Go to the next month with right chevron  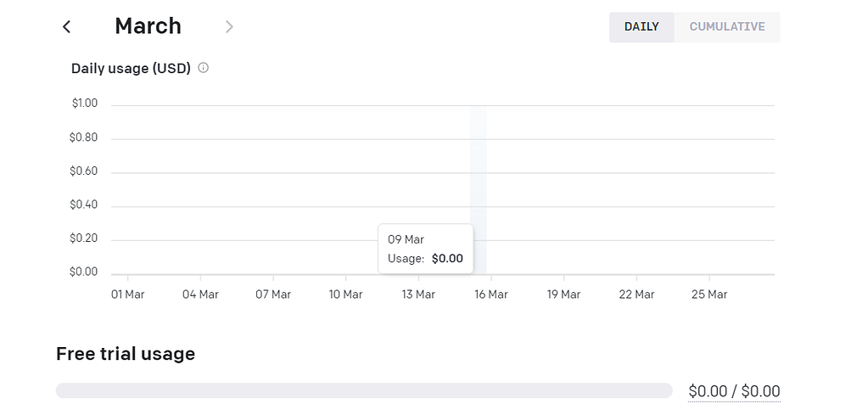pos(229,27)
